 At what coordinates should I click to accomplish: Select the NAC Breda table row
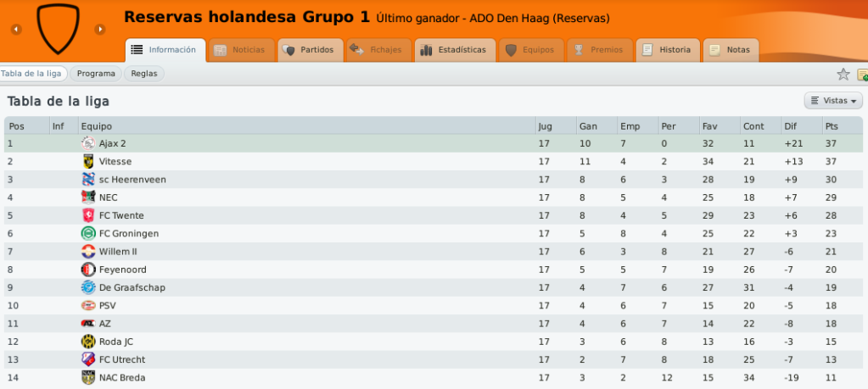tap(434, 378)
